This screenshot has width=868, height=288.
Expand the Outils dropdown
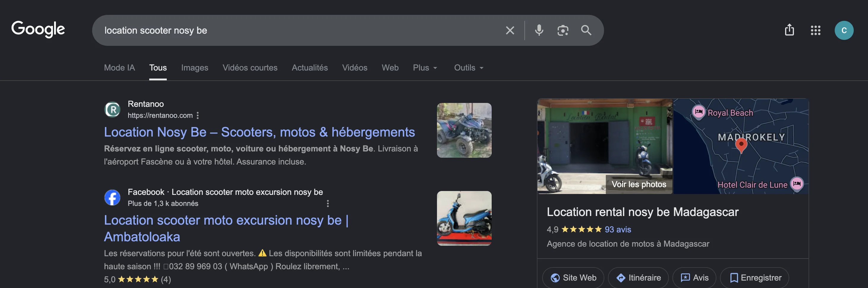[468, 68]
